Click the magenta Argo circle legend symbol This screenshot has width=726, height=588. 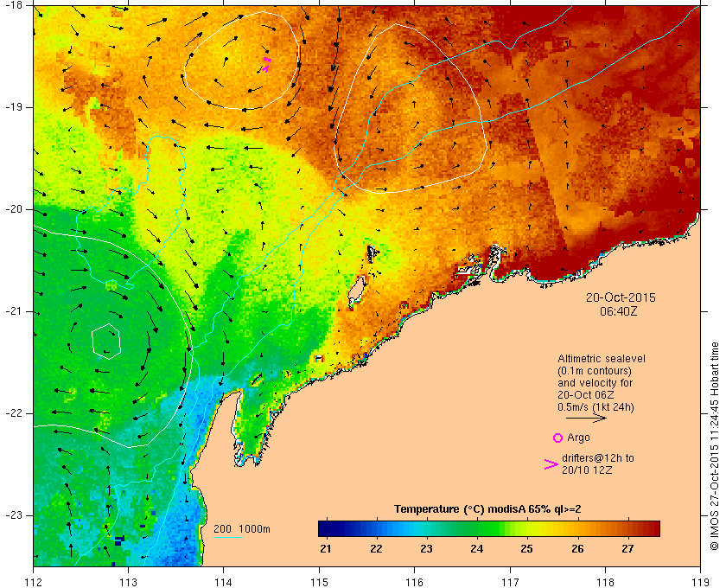click(557, 438)
